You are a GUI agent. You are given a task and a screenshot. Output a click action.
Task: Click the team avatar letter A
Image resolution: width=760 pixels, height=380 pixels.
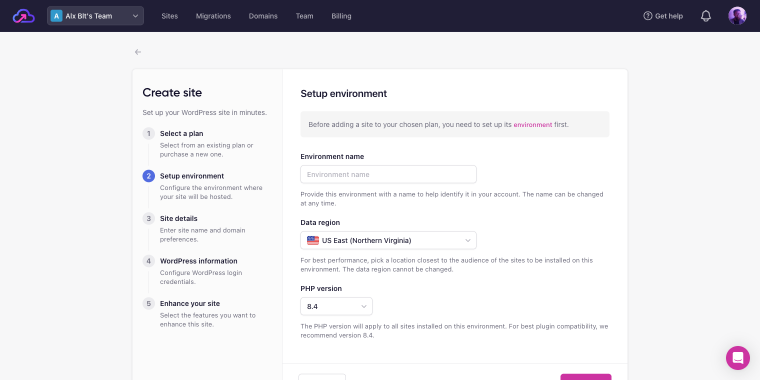56,16
